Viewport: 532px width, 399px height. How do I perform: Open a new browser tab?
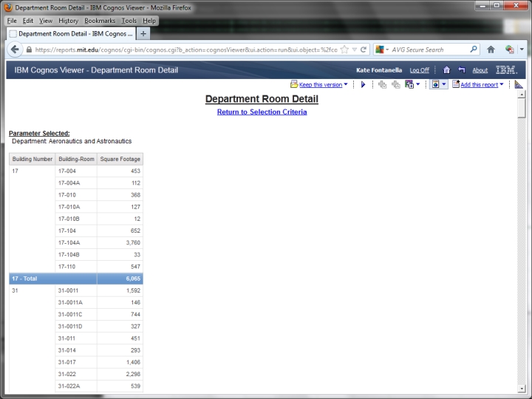(x=143, y=33)
